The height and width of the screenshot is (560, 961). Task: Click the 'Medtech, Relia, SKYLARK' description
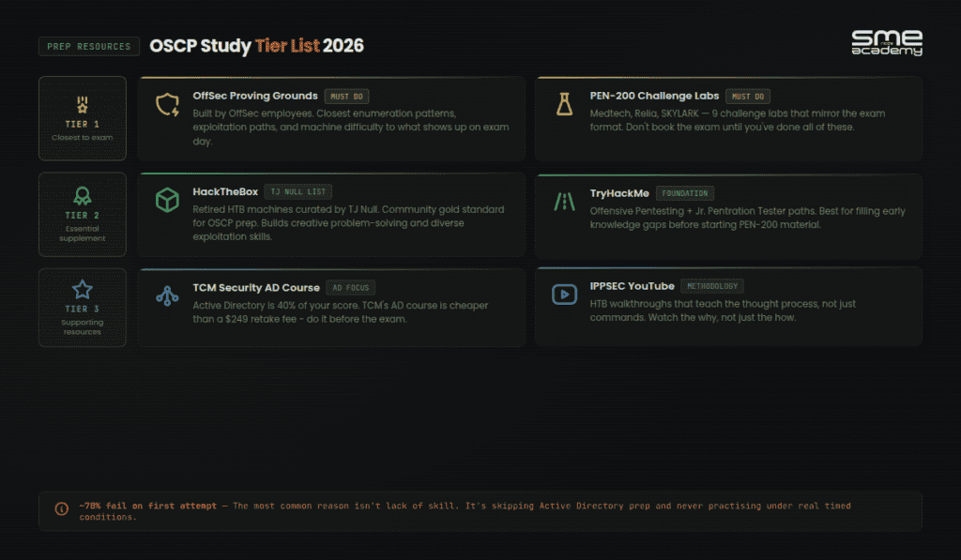(x=738, y=120)
